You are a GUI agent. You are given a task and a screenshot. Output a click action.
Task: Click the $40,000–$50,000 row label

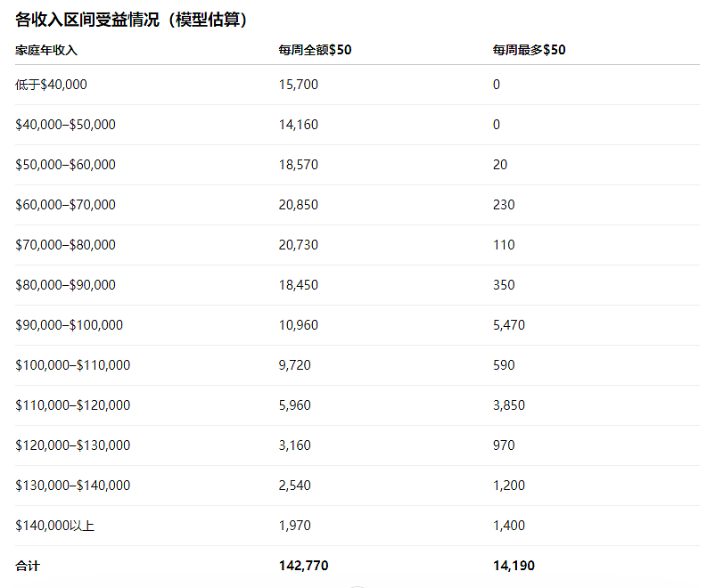coord(65,125)
